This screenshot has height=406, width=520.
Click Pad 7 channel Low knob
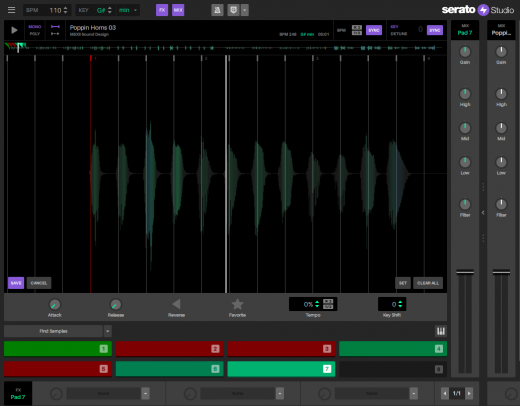click(465, 162)
